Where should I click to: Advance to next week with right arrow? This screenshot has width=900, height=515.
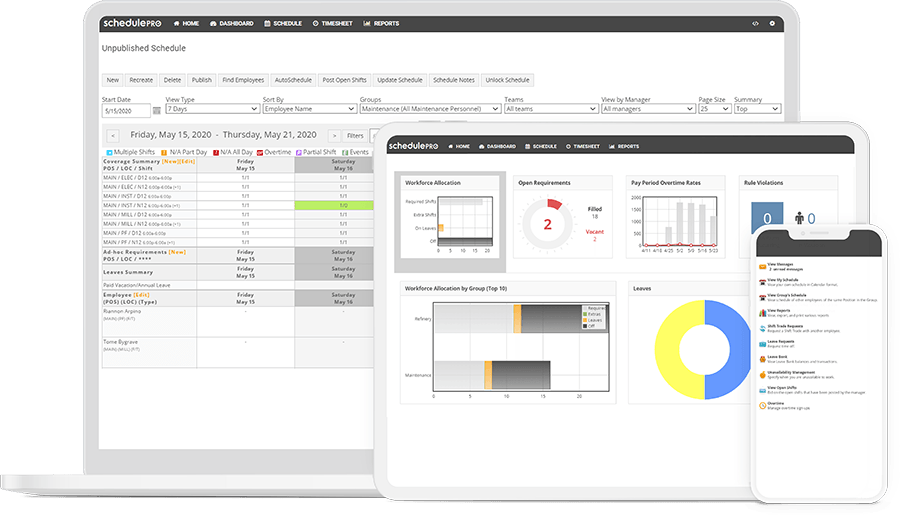(334, 136)
